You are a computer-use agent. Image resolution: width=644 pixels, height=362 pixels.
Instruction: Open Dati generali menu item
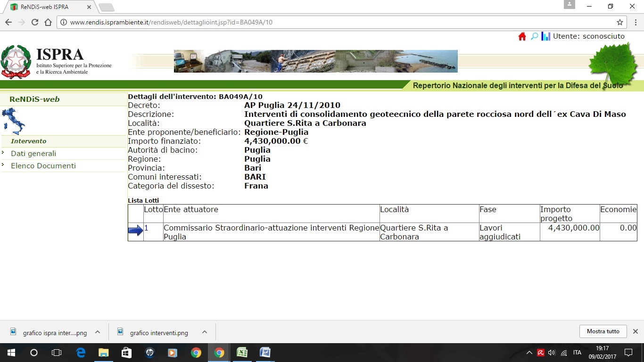33,154
